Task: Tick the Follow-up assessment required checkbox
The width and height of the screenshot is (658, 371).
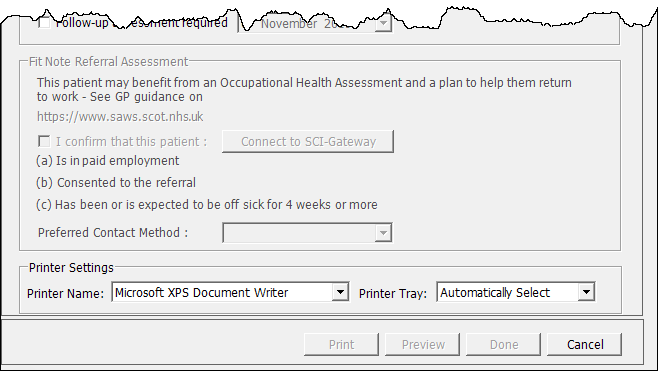Action: pyautogui.click(x=44, y=23)
